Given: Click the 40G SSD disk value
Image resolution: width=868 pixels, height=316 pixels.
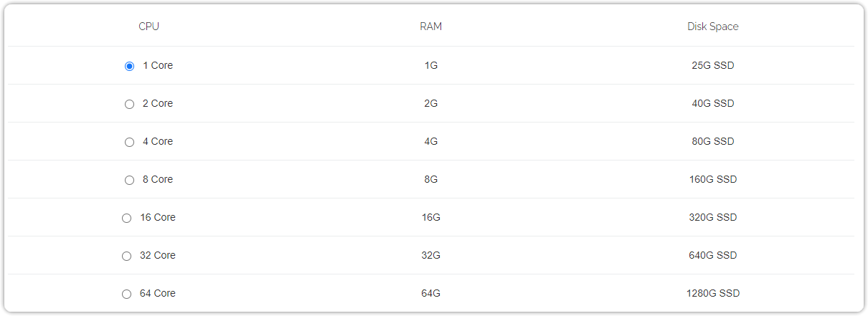Looking at the screenshot, I should click(x=713, y=103).
